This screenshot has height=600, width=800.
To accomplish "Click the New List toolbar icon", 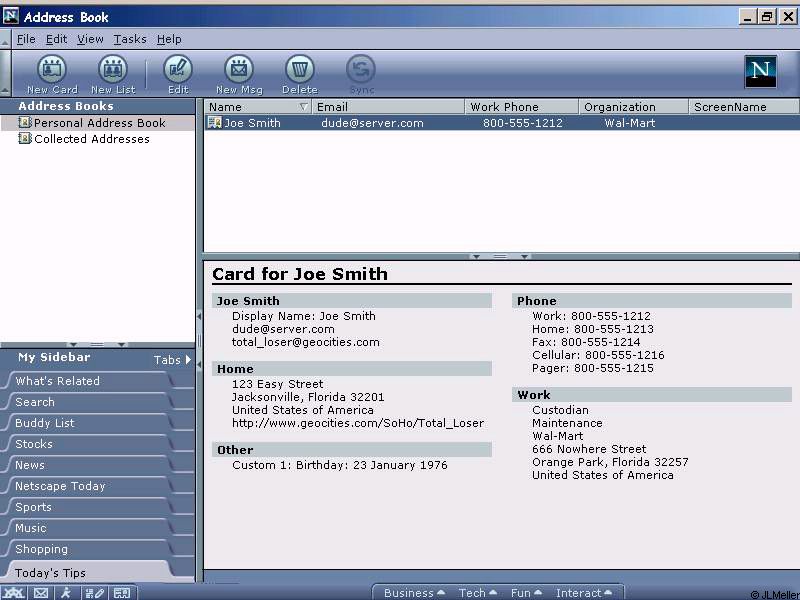I will click(x=113, y=69).
